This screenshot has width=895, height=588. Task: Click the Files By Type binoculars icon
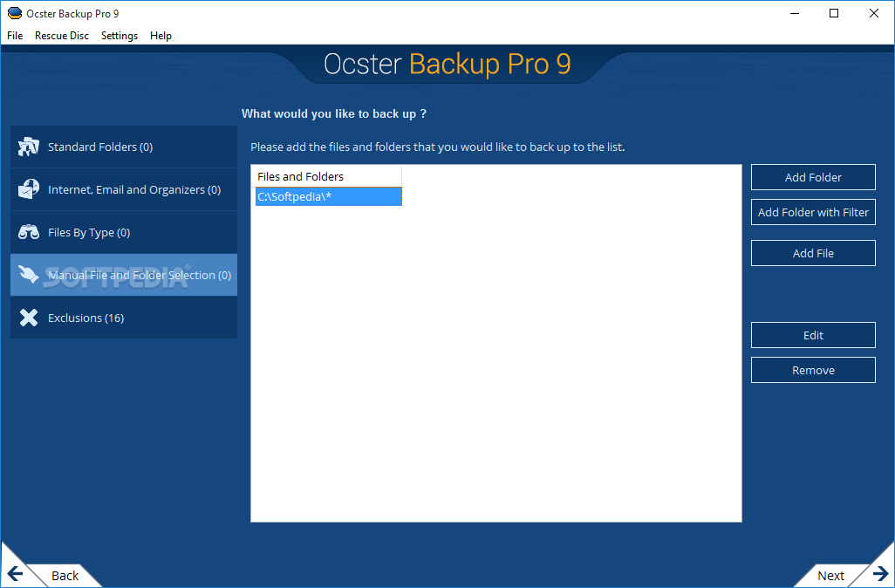click(x=28, y=232)
